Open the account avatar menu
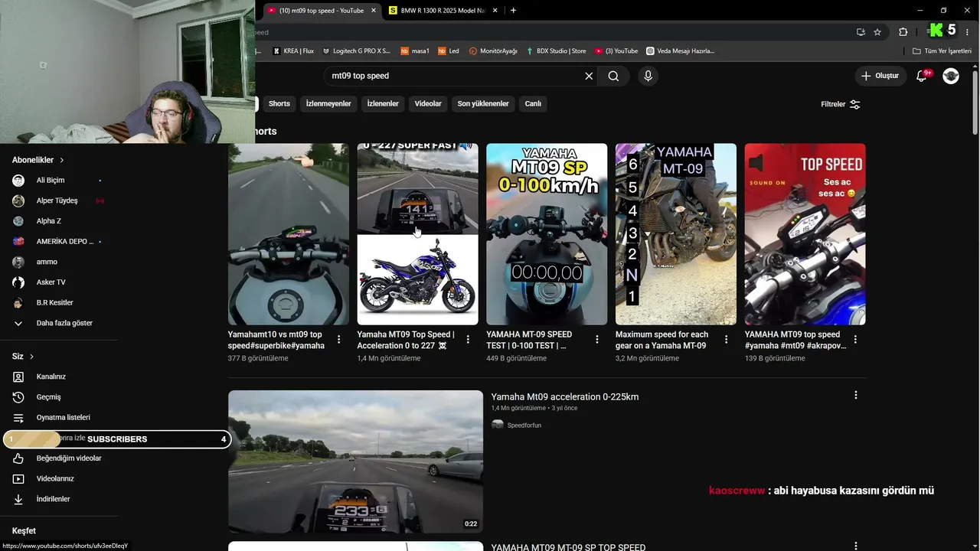This screenshot has height=551, width=980. (x=951, y=76)
